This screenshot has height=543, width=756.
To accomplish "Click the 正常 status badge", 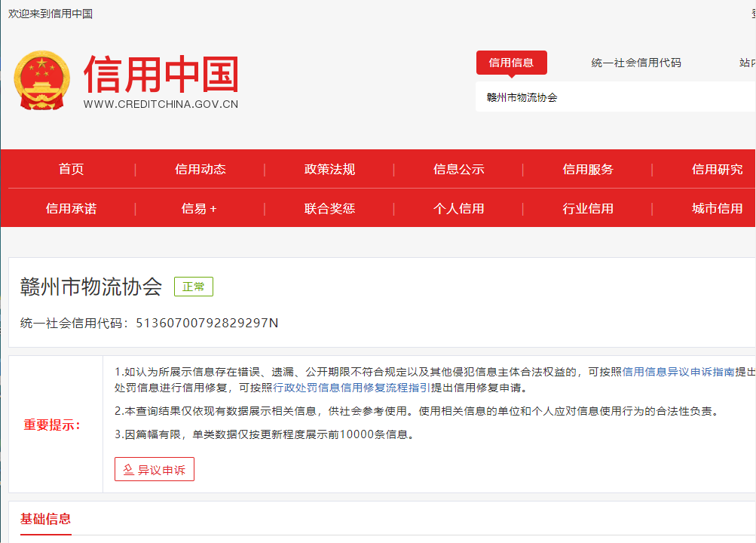I will pos(194,287).
